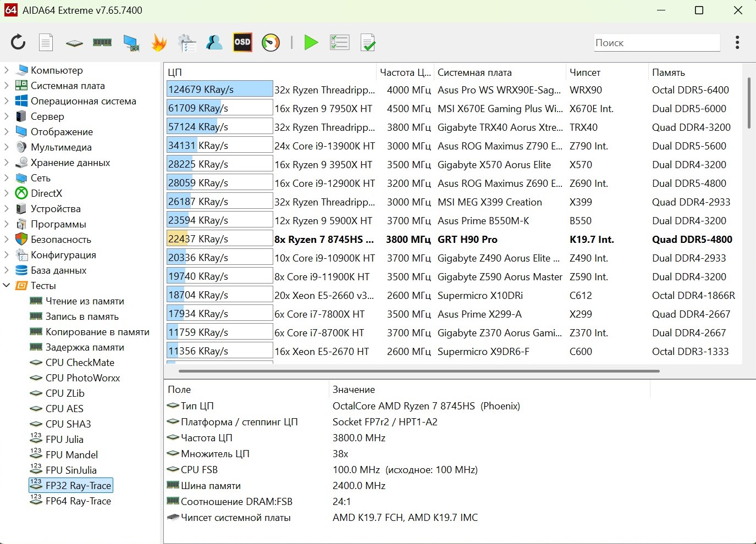The width and height of the screenshot is (756, 544).
Task: Click the Память column header
Action: pyautogui.click(x=668, y=73)
